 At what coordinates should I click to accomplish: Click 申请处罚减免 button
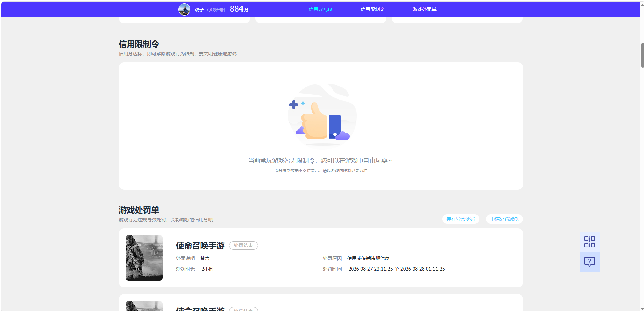pos(504,219)
